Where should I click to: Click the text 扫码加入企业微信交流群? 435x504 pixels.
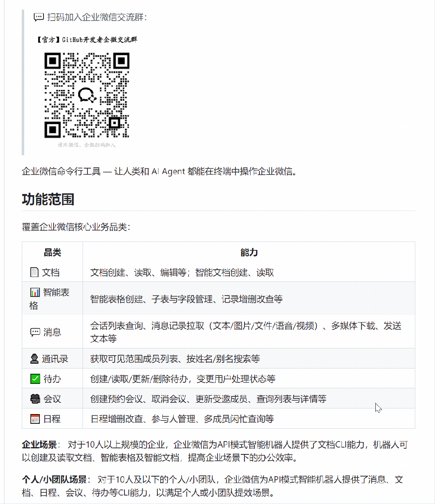[97, 17]
